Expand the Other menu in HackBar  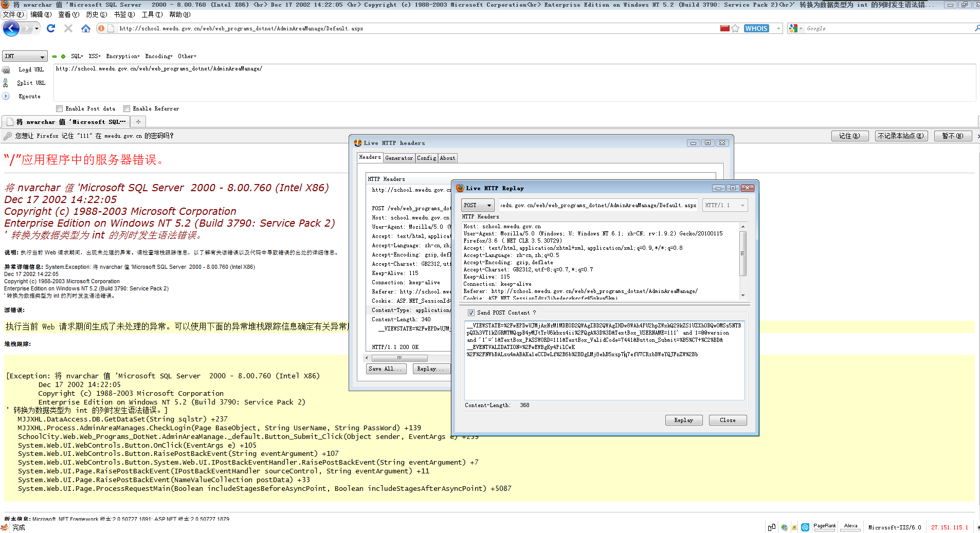187,57
